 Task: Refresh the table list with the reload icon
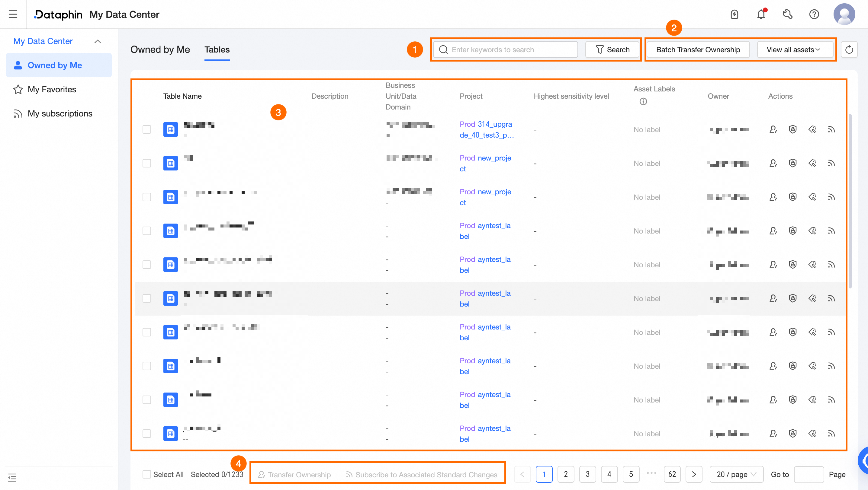(x=849, y=50)
